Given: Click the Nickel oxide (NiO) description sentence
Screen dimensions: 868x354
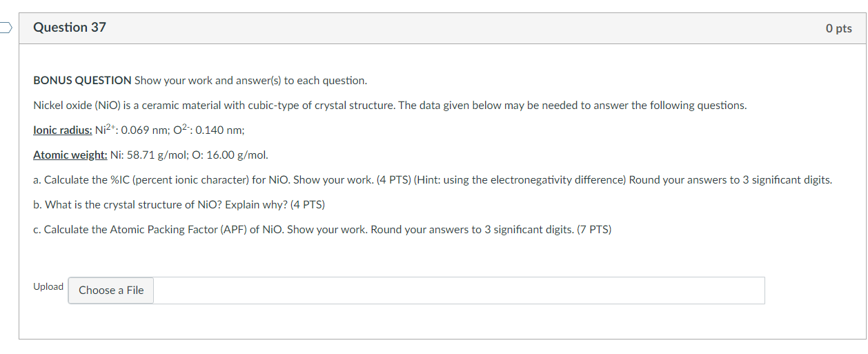Looking at the screenshot, I should coord(390,106).
